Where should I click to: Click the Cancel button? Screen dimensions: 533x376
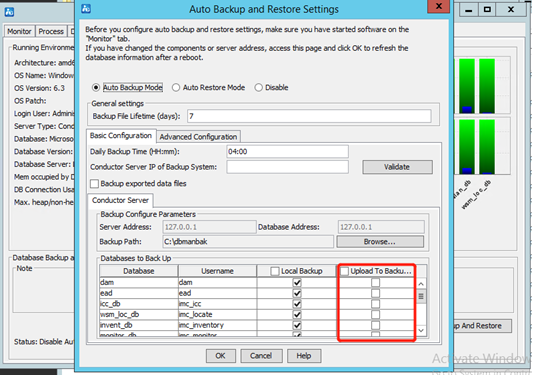coord(261,356)
